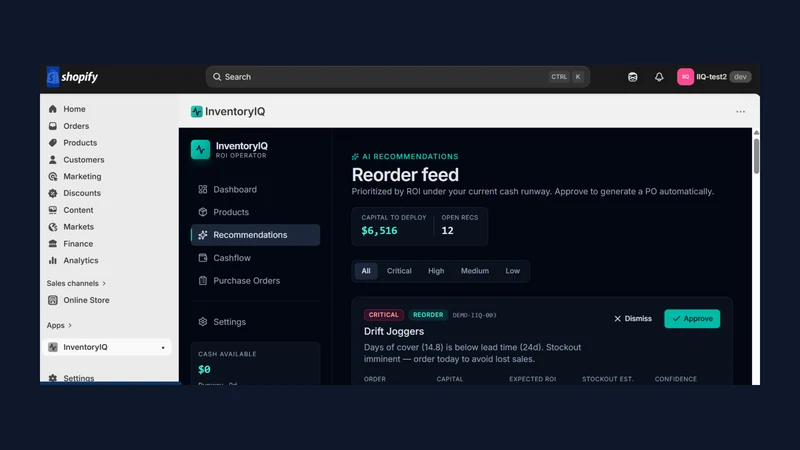Click the Products cube icon in InventoryIQ

[x=203, y=212]
